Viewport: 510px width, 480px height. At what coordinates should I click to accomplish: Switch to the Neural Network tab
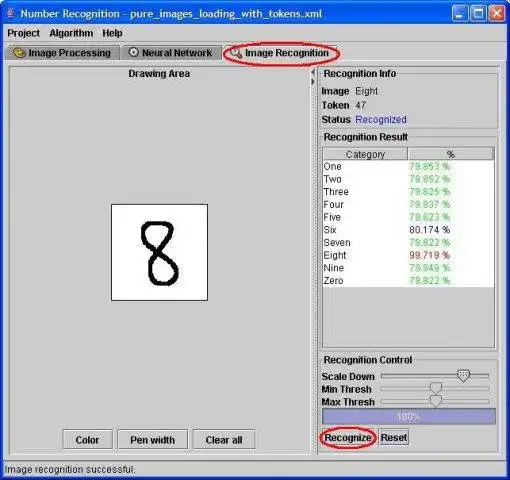point(171,53)
